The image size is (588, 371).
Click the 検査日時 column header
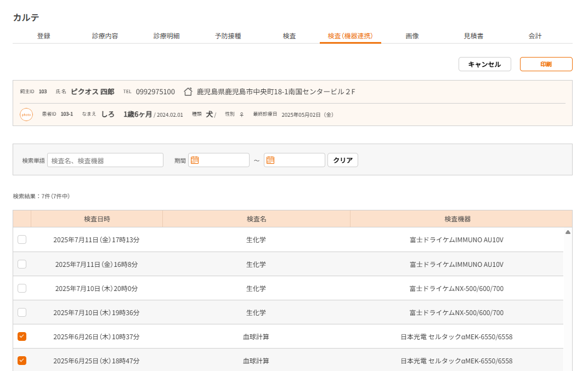point(97,219)
